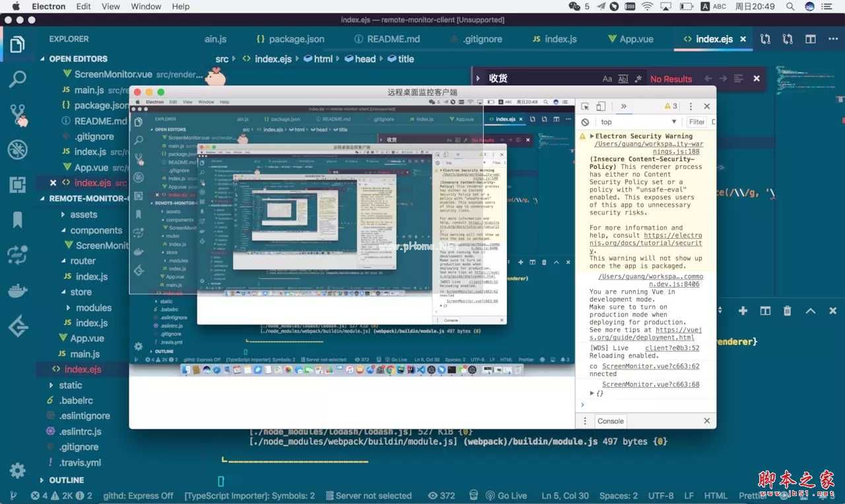Open the Extensions view in activity bar
Viewport: 845px width, 504px height.
18,185
